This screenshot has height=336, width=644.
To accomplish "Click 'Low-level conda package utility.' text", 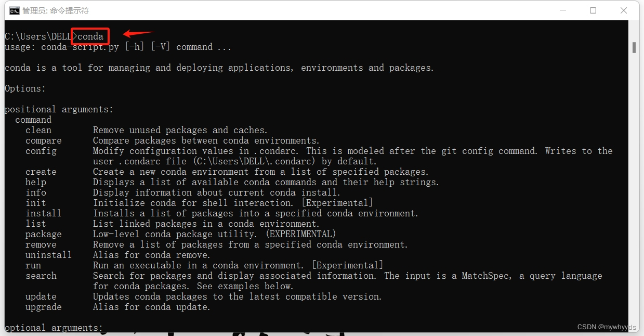I will pos(215,234).
